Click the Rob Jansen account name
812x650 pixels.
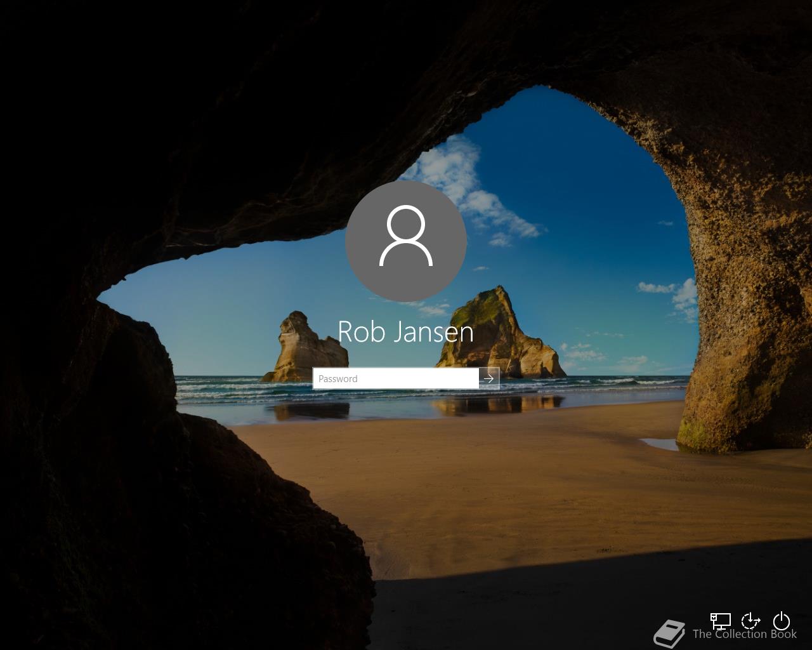click(x=406, y=331)
